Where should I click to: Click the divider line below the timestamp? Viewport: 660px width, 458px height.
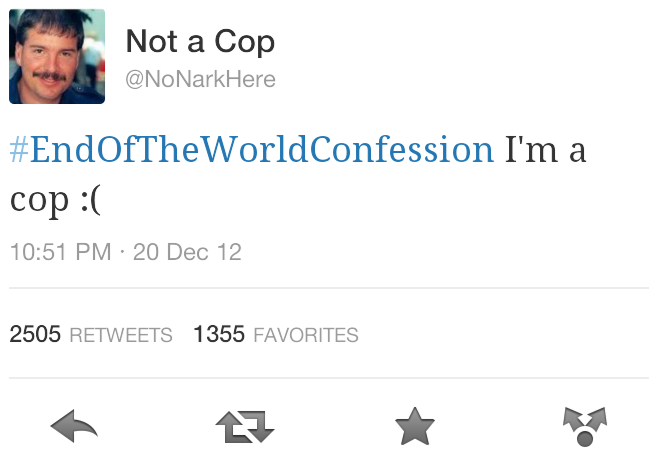coord(329,288)
